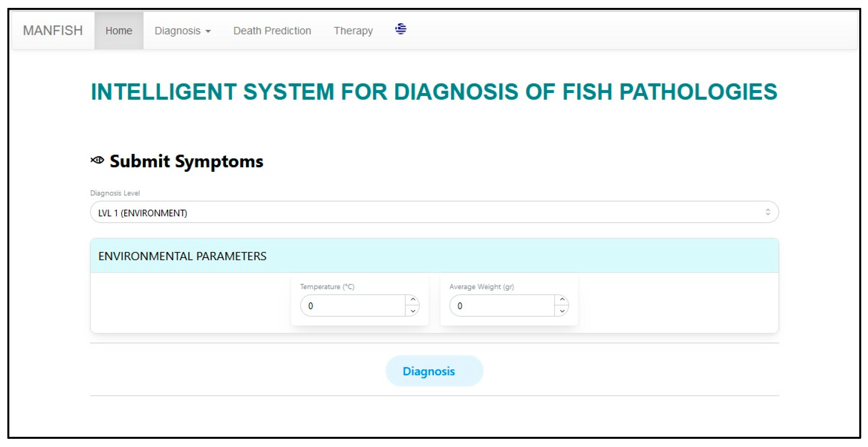Go to the Home tab

(119, 31)
